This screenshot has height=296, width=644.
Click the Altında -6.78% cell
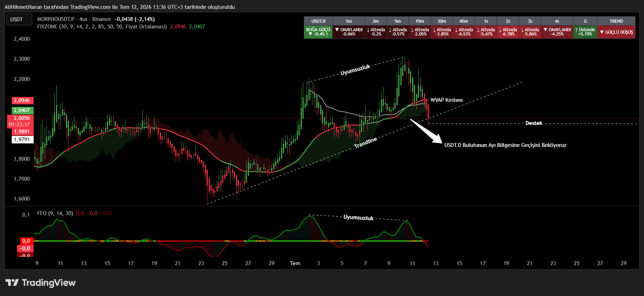(508, 32)
